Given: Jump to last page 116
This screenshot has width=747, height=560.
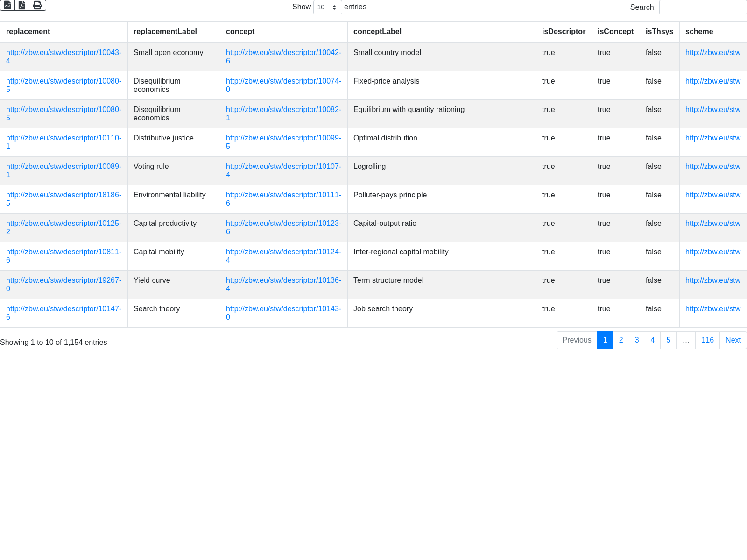Looking at the screenshot, I should (x=707, y=340).
